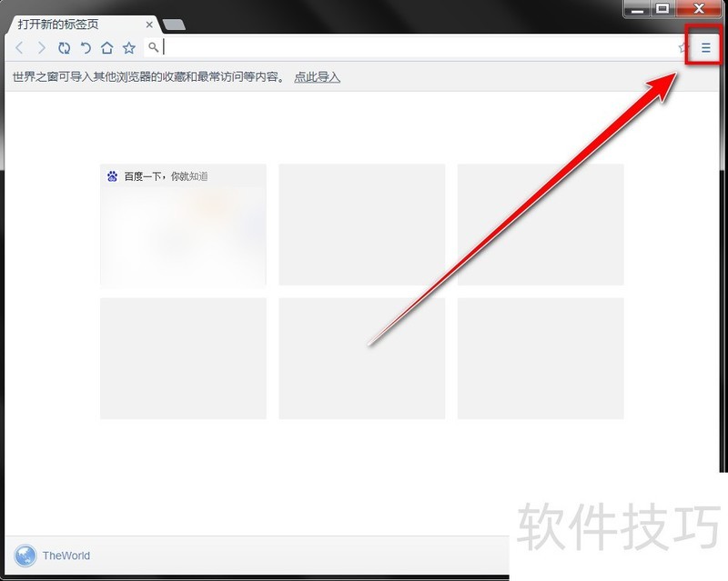This screenshot has height=581, width=728.
Task: Click the TheWorld globe logo
Action: point(25,555)
